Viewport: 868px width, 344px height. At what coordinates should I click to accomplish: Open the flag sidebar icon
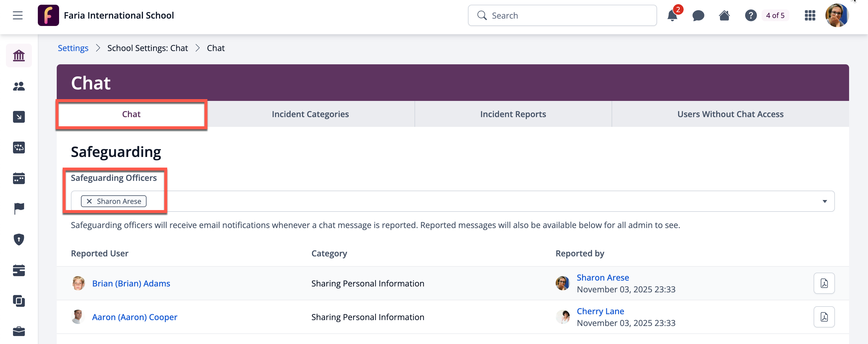[x=19, y=209]
